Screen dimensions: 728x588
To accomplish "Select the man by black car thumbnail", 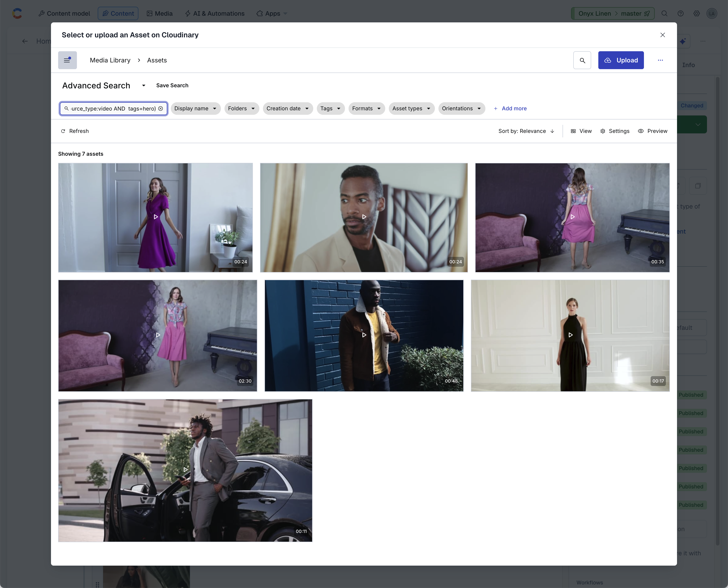I will point(185,440).
